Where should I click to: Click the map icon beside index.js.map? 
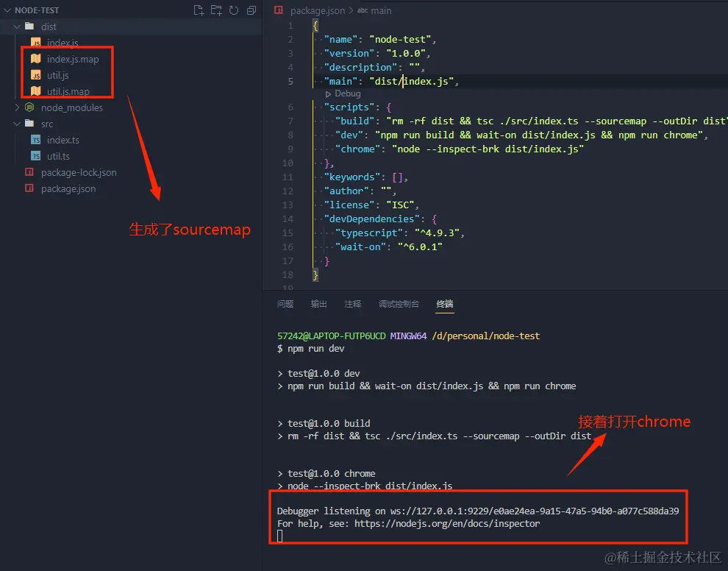(x=36, y=59)
